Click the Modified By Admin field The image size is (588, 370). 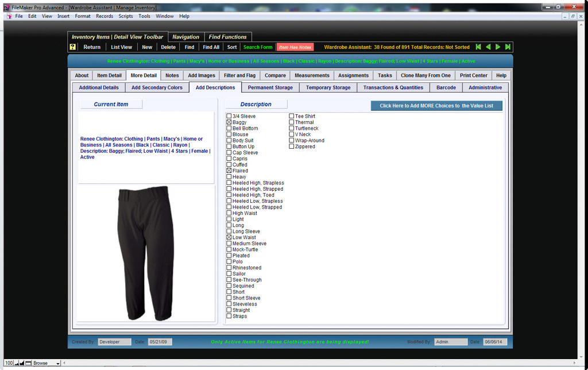click(451, 342)
